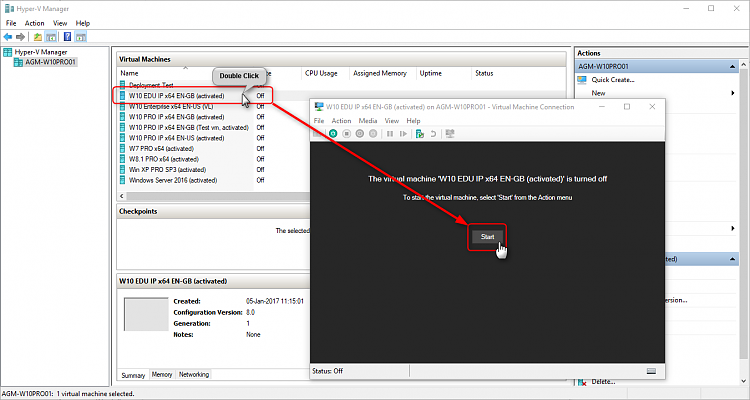Collapse the selected VM actions section arrow
The image size is (750, 400).
point(732,259)
